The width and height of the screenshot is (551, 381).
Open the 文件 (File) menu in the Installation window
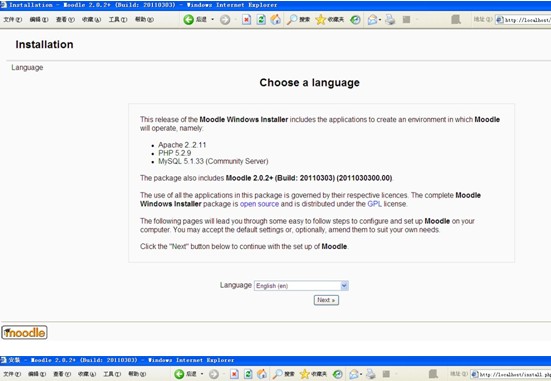(x=13, y=20)
